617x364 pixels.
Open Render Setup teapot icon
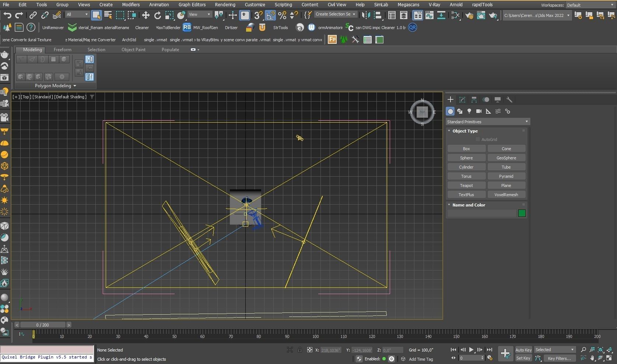click(x=469, y=15)
